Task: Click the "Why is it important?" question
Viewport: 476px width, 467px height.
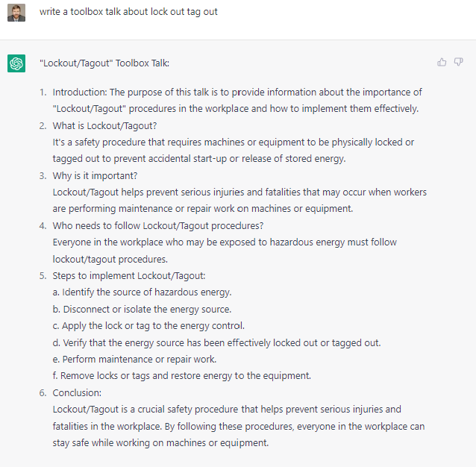Action: pyautogui.click(x=95, y=175)
